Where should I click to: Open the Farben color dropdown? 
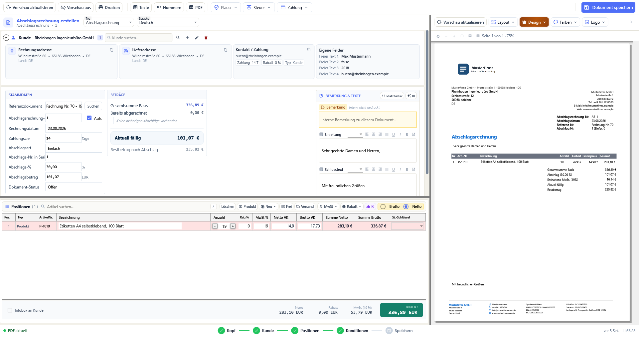[565, 22]
